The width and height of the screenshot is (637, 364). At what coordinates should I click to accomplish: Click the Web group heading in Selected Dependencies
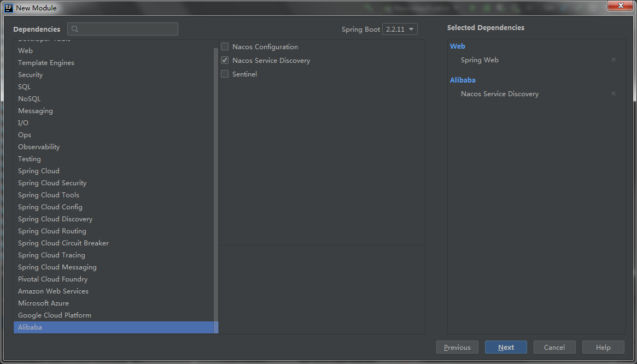point(458,46)
